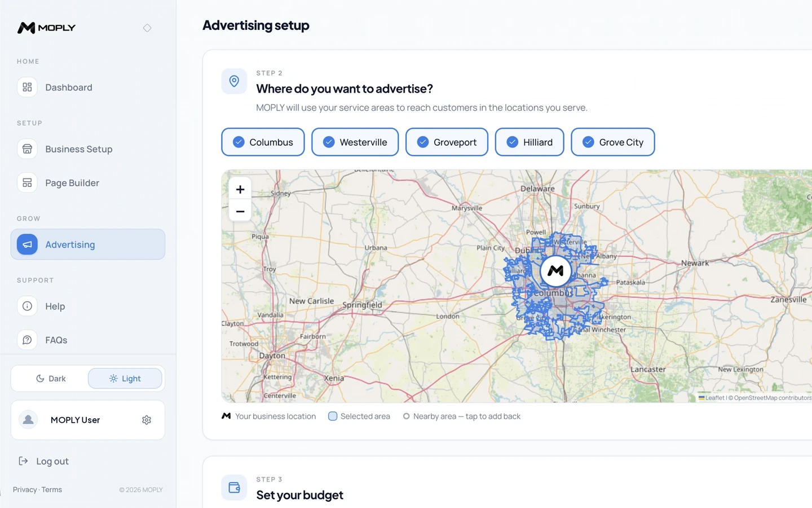Image resolution: width=812 pixels, height=508 pixels.
Task: Click the Log out arrow icon
Action: coord(23,461)
